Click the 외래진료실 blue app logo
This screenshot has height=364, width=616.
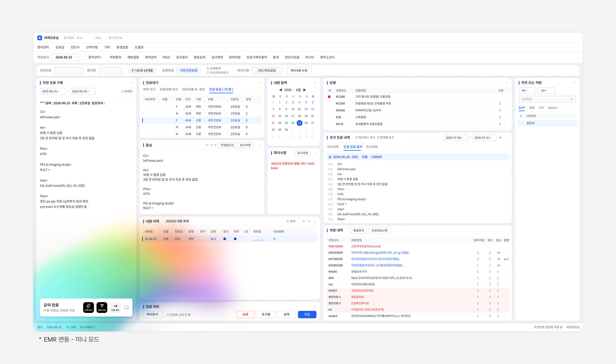(40, 38)
